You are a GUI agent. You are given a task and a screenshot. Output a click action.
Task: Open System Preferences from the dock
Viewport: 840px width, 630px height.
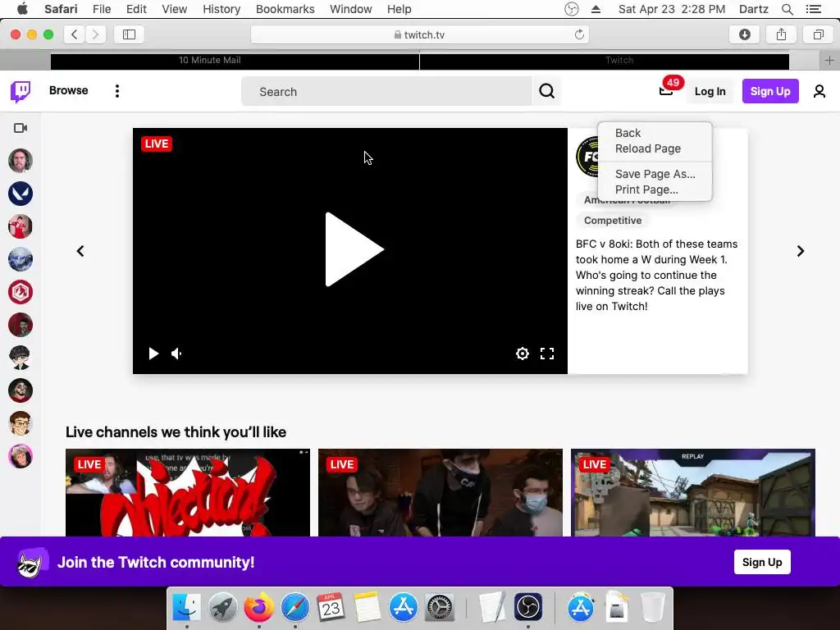(440, 608)
